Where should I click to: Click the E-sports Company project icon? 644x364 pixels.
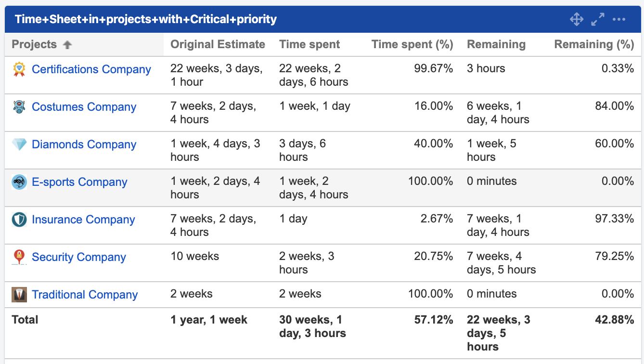19,182
